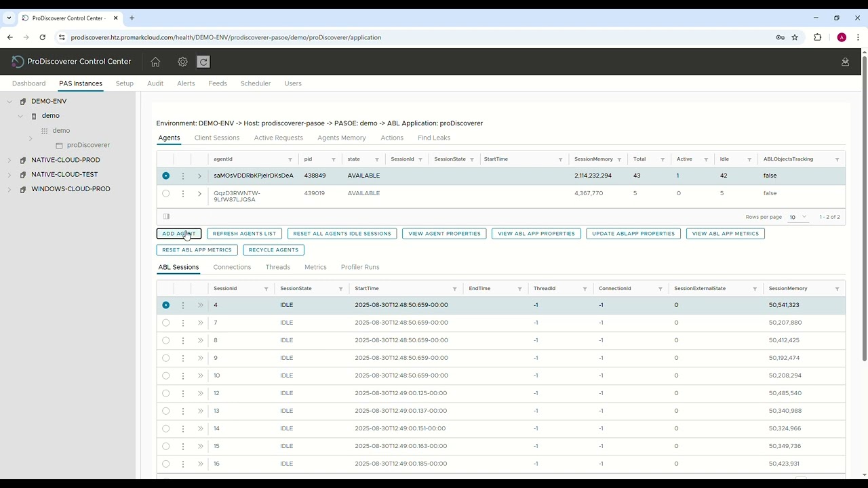Expand the NATIVE-CLOUD-TEST tree node
868x488 pixels.
coord(9,175)
